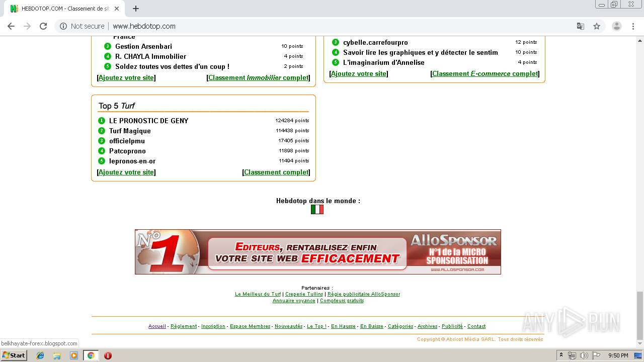The image size is (644, 362).
Task: Click the address bar URL www.hebdotop.com
Action: 144,26
